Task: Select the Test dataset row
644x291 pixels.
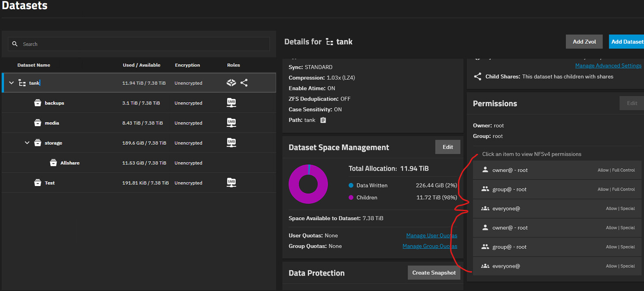Action: pos(50,183)
